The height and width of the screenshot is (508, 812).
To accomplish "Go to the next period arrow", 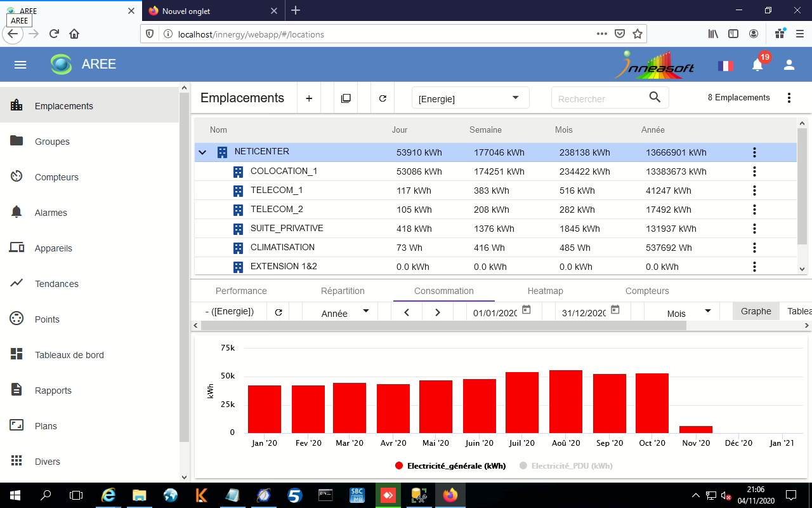I will [x=437, y=312].
